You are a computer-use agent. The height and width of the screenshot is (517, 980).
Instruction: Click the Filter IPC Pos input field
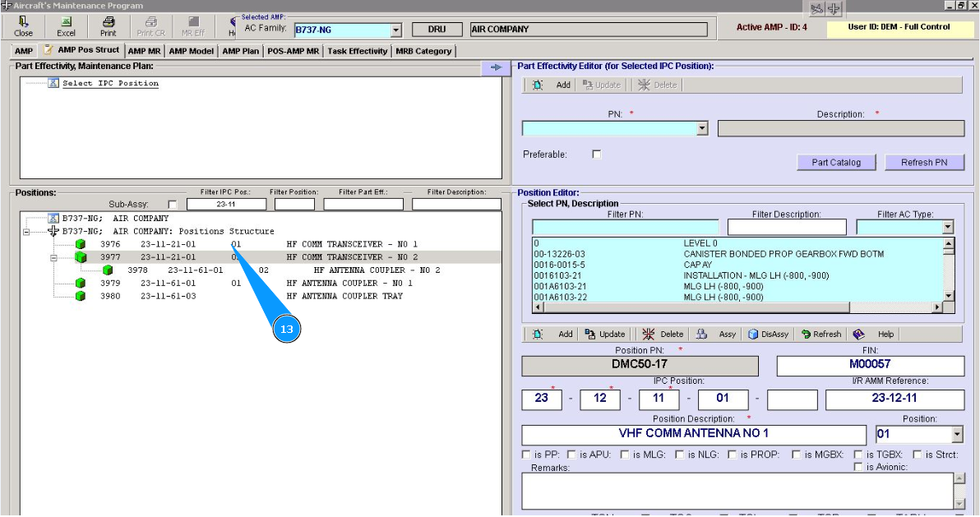[226, 205]
